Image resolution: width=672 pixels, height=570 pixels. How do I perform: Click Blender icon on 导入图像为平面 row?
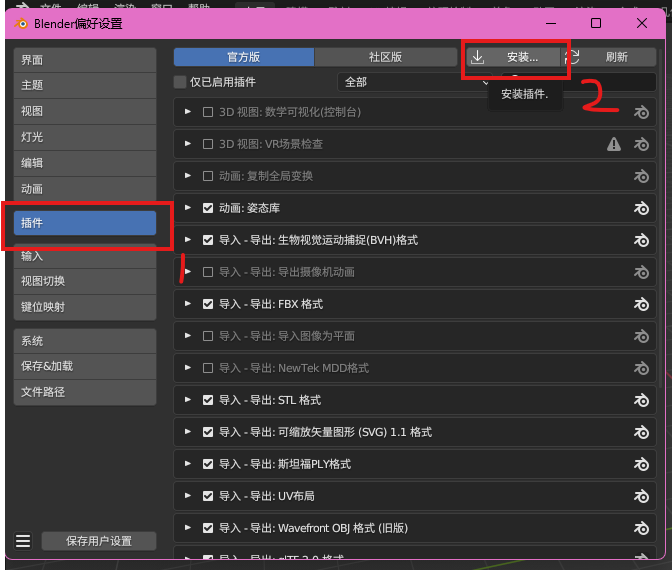641,336
